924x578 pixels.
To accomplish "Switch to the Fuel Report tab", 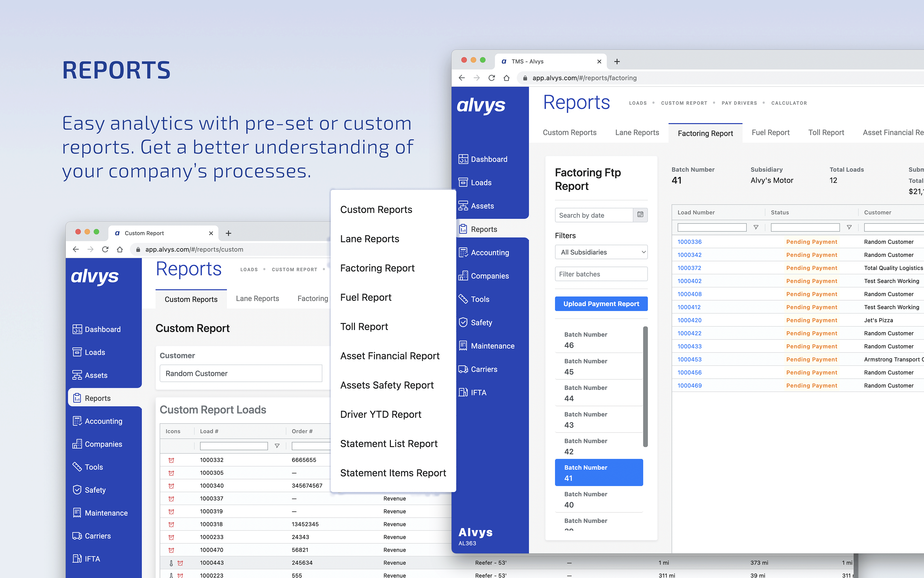I will coord(770,133).
